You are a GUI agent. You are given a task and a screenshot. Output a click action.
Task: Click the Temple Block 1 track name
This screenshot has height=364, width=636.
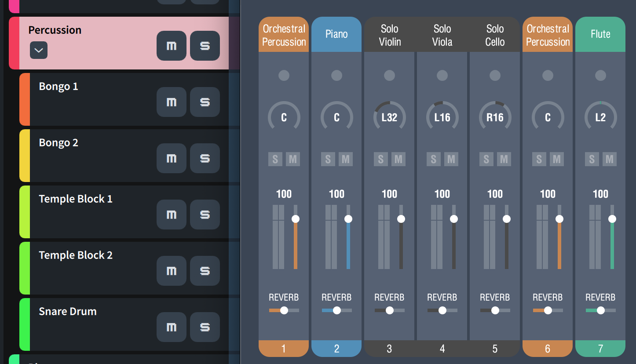click(x=76, y=199)
